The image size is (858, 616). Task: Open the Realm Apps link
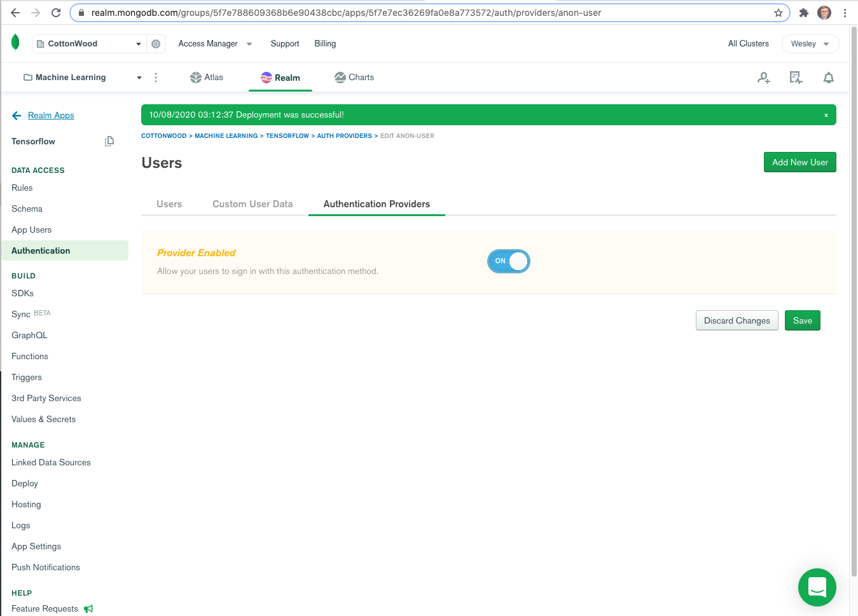coord(51,116)
